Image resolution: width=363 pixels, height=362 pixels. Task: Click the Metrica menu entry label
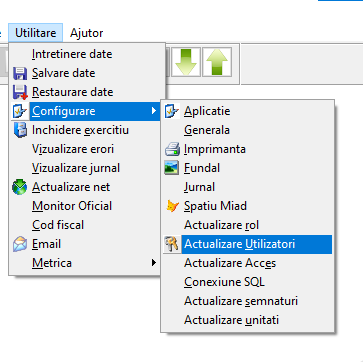(52, 263)
